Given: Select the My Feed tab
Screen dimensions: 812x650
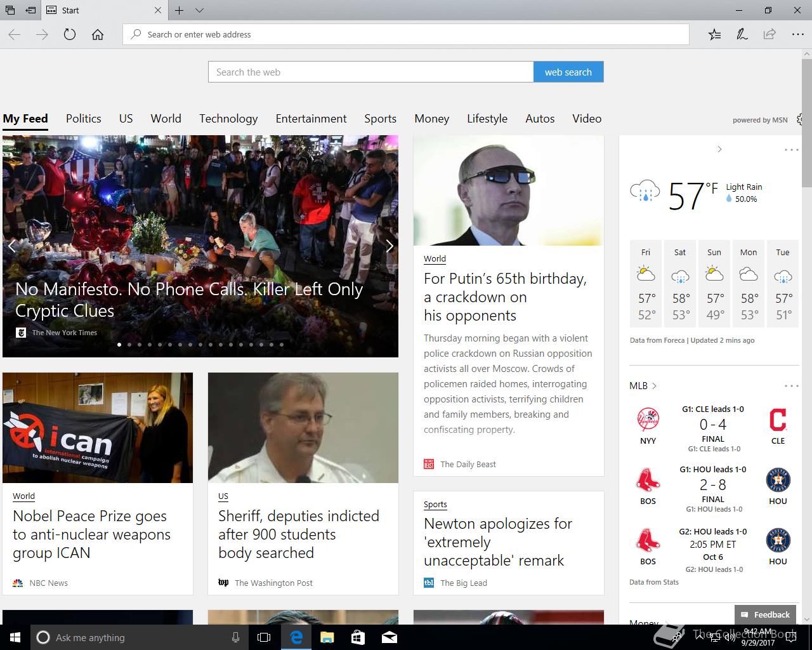Looking at the screenshot, I should pyautogui.click(x=25, y=119).
